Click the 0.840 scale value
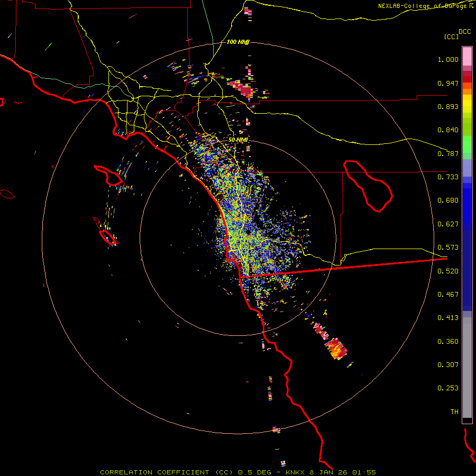The image size is (476, 476). click(x=448, y=130)
